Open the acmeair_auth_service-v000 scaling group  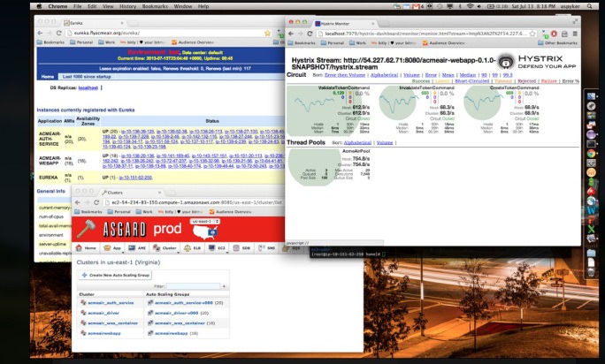[x=184, y=303]
